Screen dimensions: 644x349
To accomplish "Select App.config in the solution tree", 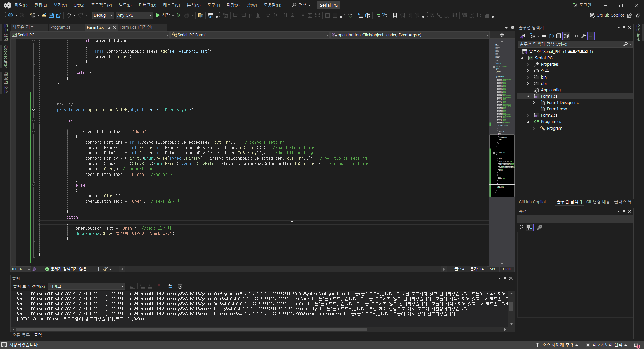I will [x=550, y=90].
